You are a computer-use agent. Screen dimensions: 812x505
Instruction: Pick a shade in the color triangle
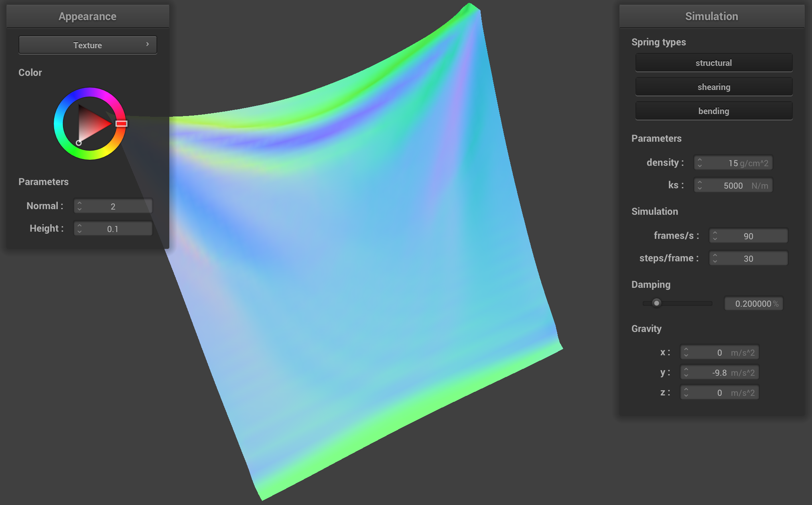[90, 124]
